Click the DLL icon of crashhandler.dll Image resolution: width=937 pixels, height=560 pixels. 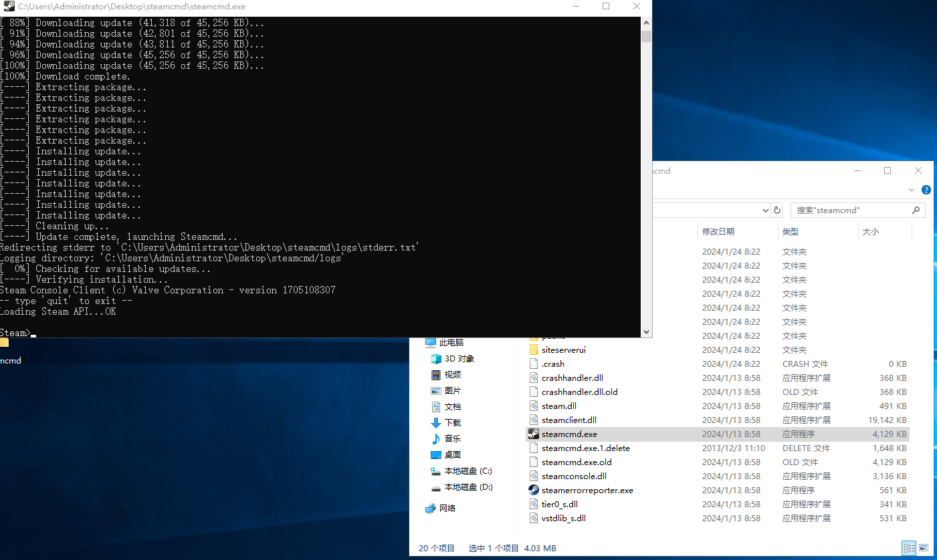[x=534, y=378]
